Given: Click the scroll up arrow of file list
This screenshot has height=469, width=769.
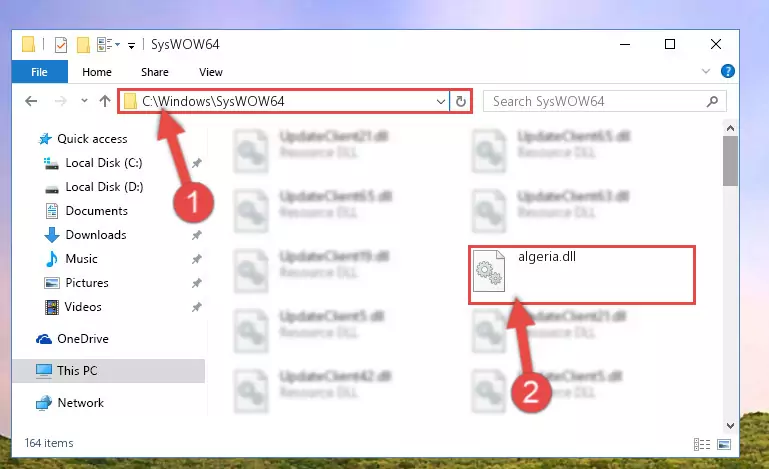Looking at the screenshot, I should point(730,128).
